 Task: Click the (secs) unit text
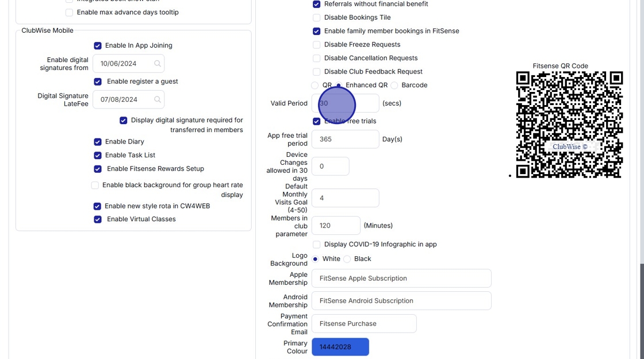tap(392, 103)
